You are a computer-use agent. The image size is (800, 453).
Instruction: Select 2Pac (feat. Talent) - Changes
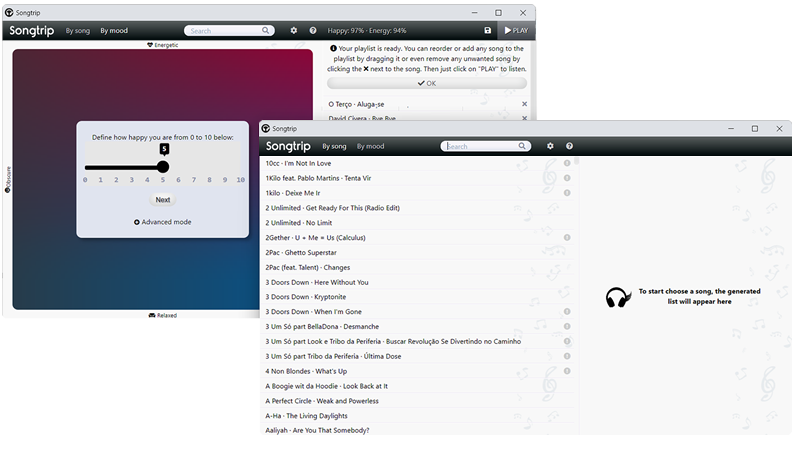418,267
